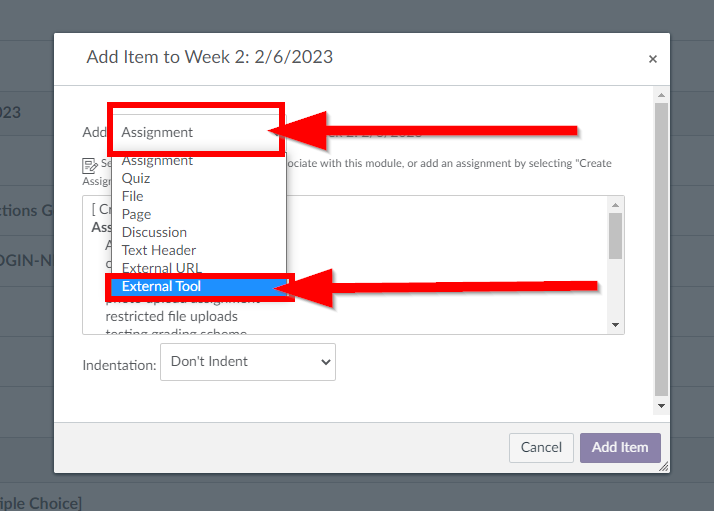Screen dimensions: 714x511
Task: Pick File from the item type list
Action: pos(133,196)
